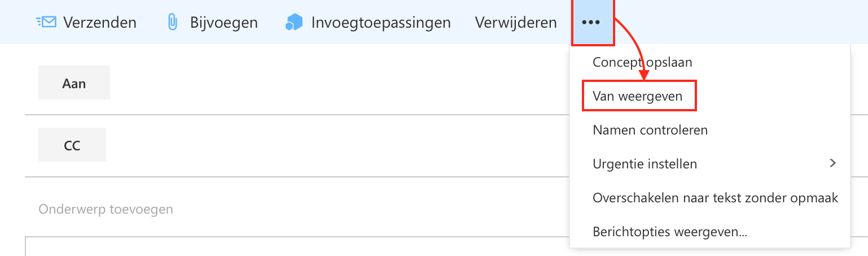Click inside the message body area

(x=297, y=247)
